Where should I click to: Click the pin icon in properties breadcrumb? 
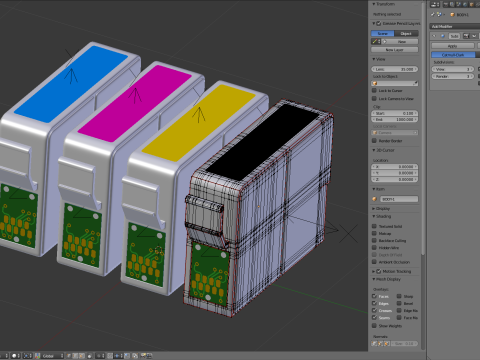433,15
